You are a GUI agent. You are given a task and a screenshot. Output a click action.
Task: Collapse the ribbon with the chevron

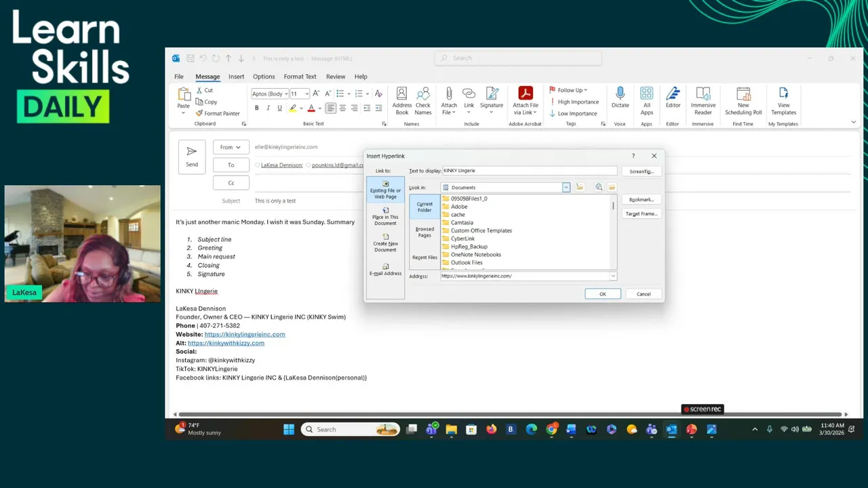853,122
